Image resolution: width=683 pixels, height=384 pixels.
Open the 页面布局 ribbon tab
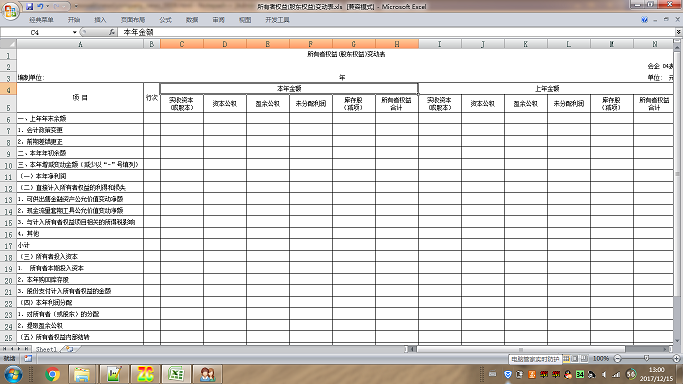(x=133, y=20)
